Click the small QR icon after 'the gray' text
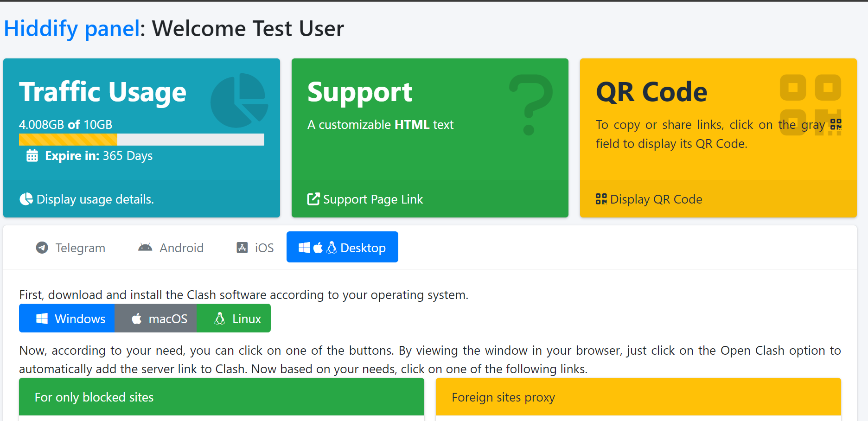Screen dimensions: 868x421 coord(836,124)
